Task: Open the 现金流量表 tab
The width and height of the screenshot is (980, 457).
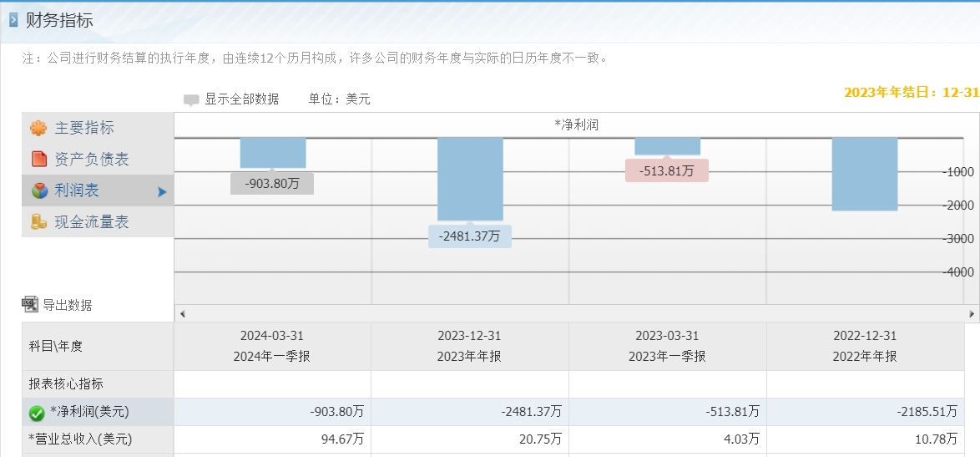Action: coord(98,222)
